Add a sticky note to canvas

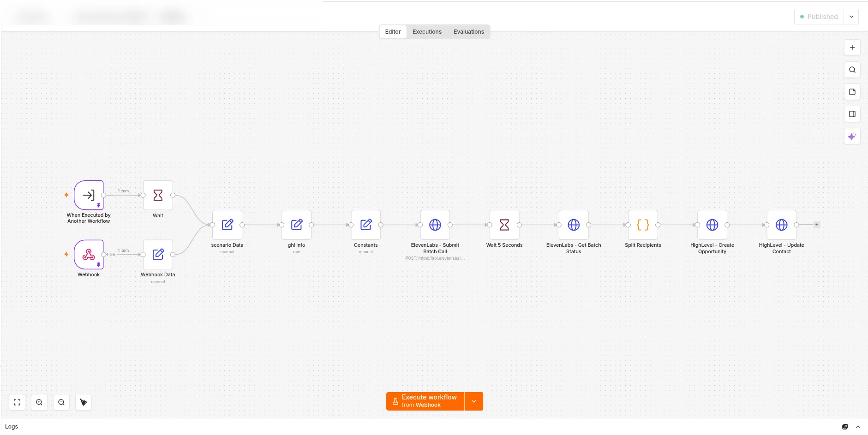pyautogui.click(x=852, y=92)
